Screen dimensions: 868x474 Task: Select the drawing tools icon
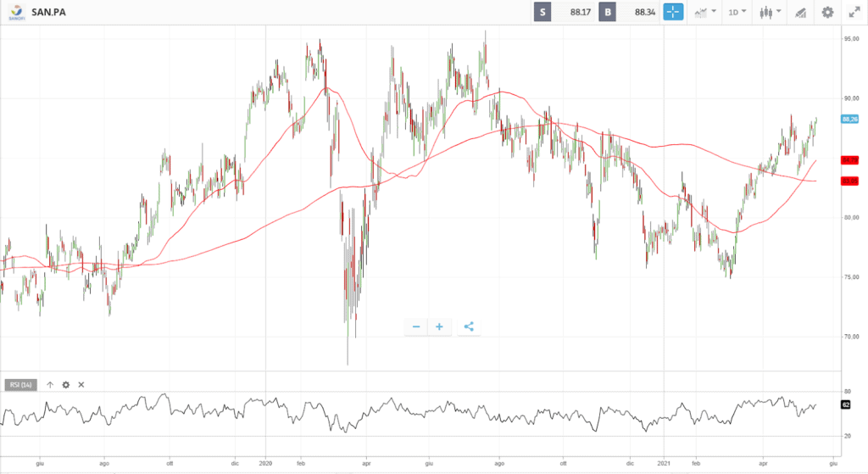click(x=800, y=12)
